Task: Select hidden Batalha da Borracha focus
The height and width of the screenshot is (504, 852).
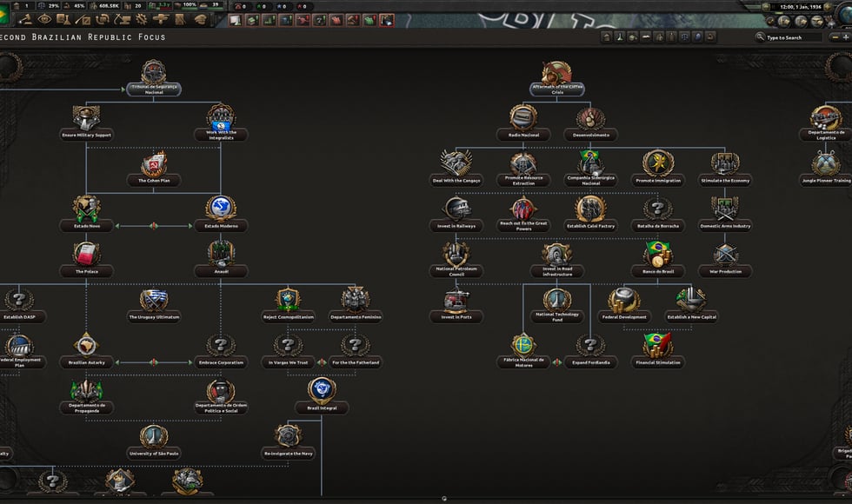Action: pyautogui.click(x=658, y=214)
